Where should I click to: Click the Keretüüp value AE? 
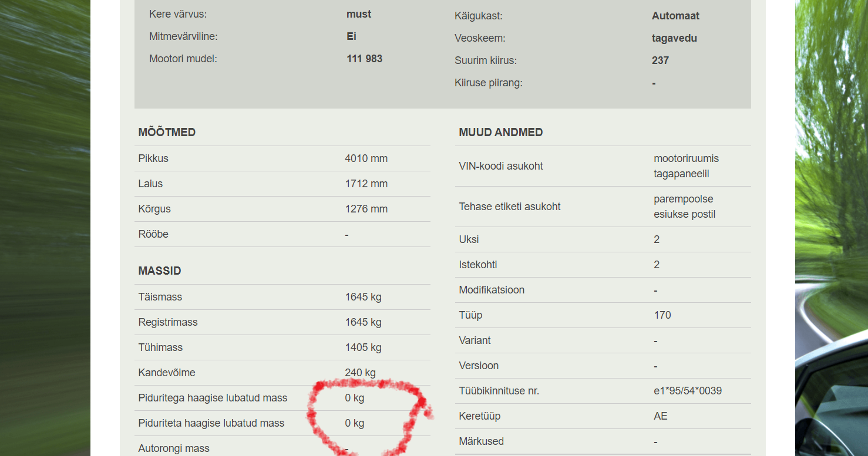tap(661, 416)
